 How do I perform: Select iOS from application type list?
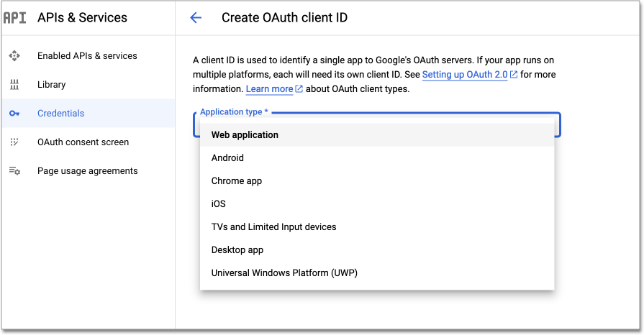(x=219, y=204)
